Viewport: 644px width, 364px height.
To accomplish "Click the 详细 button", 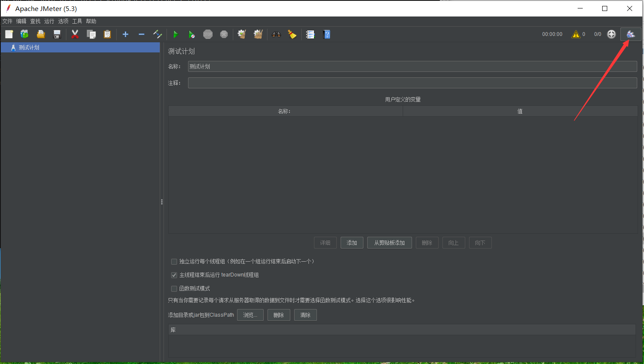I will (325, 243).
